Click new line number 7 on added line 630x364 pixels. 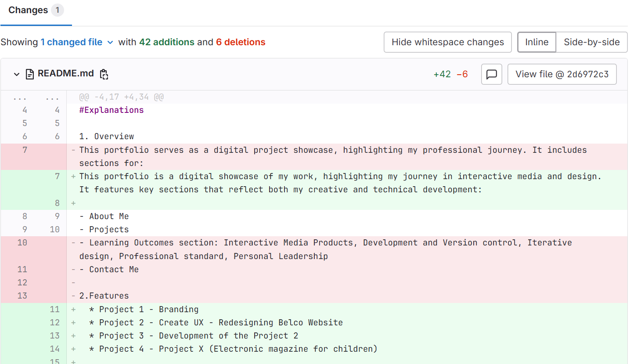[x=57, y=177]
